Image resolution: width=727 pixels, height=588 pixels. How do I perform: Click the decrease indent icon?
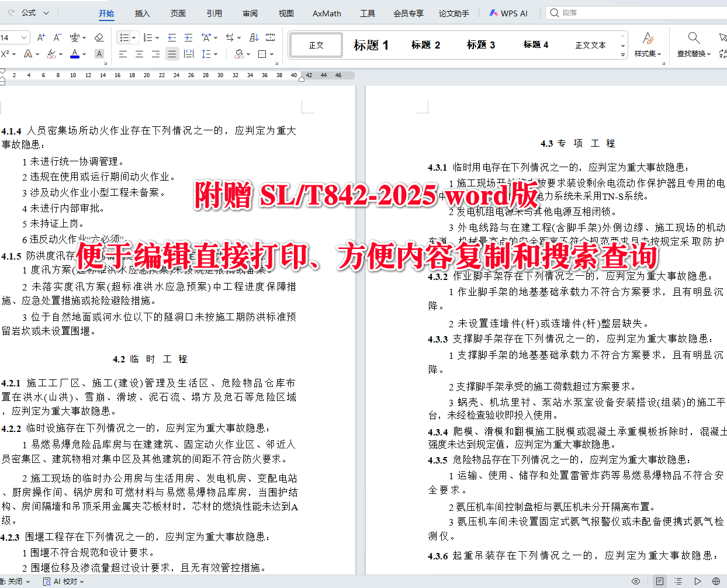(172, 37)
